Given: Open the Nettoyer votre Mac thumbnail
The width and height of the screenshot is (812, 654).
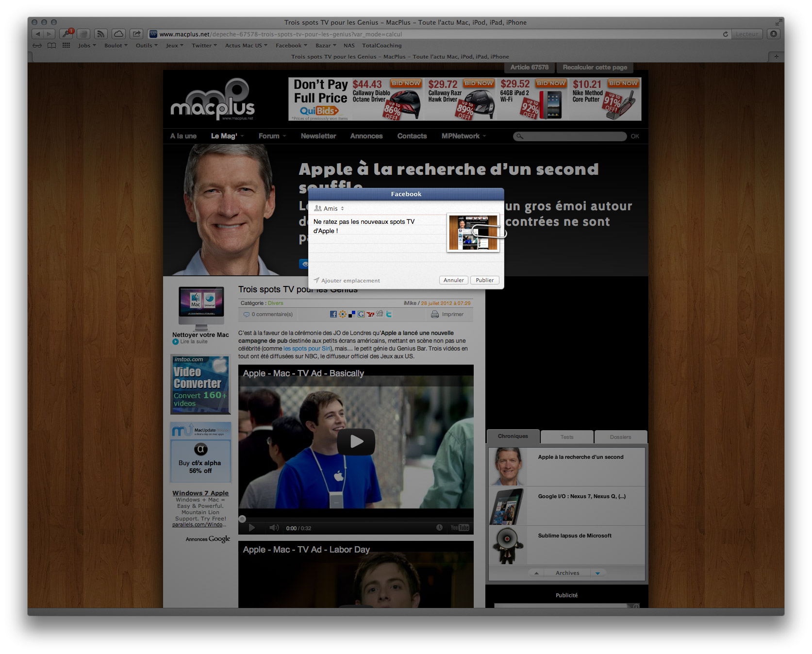Looking at the screenshot, I should [201, 308].
